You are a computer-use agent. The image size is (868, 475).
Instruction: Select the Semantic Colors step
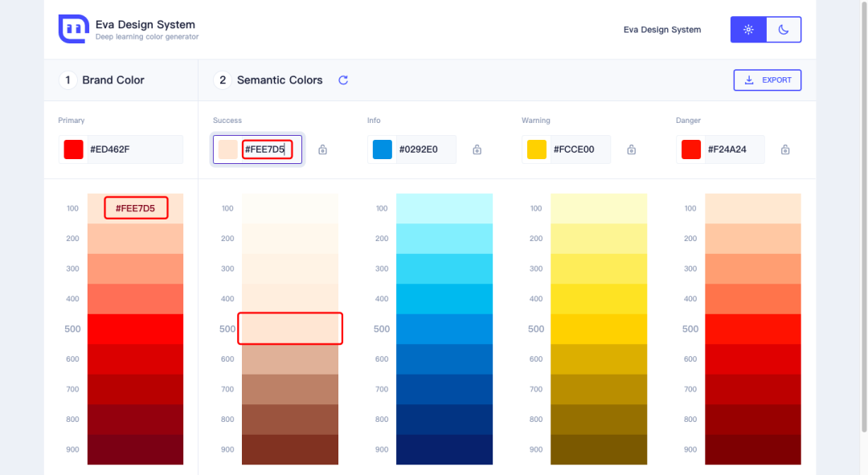268,80
